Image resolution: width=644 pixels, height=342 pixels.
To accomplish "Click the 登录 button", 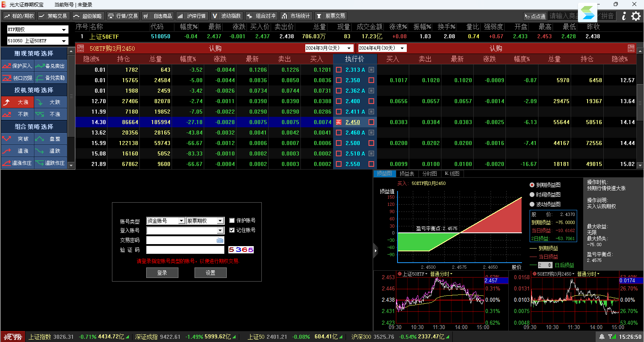I will 162,273.
